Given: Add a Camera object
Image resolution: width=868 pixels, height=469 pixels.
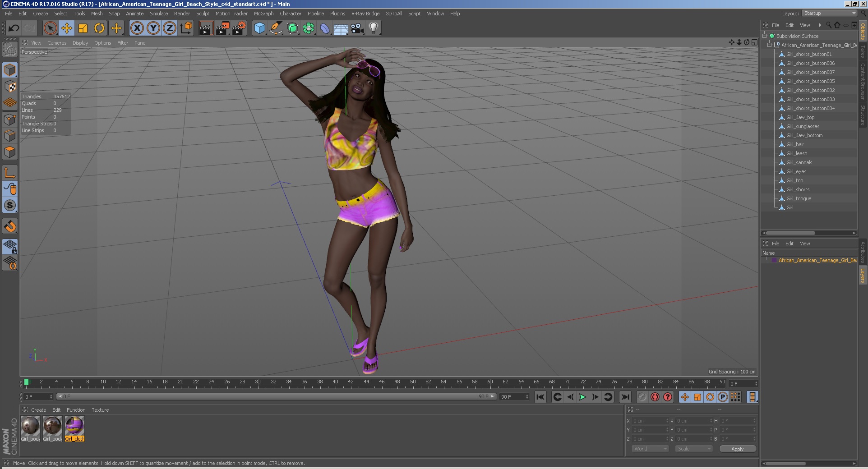Looking at the screenshot, I should pos(357,28).
